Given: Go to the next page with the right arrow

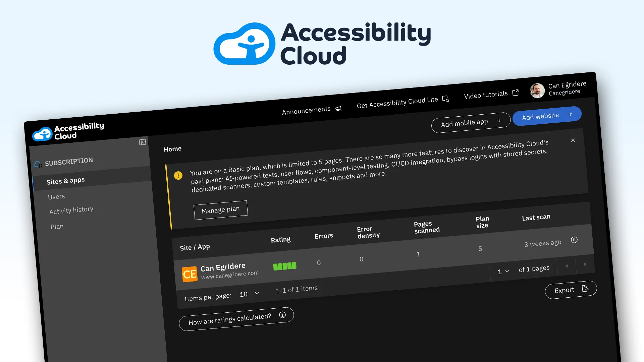Looking at the screenshot, I should [585, 264].
